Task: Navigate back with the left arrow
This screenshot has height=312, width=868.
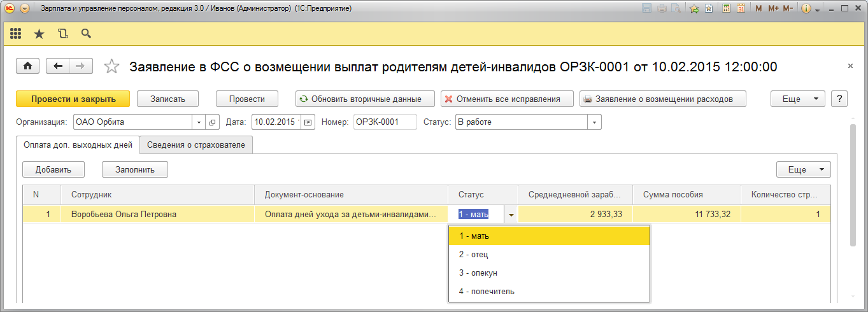Action: (x=58, y=66)
